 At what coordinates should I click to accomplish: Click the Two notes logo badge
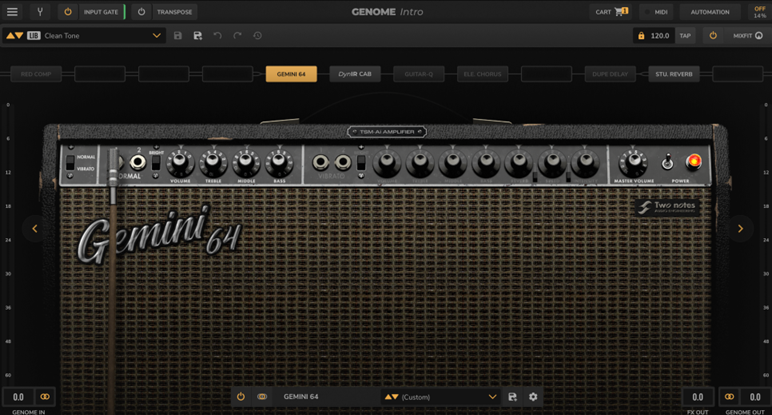coord(667,207)
